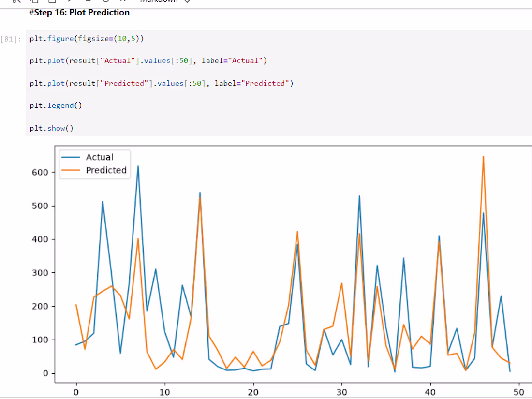532x399 pixels.
Task: Click the 600 tick label on y-axis
Action: pos(40,172)
